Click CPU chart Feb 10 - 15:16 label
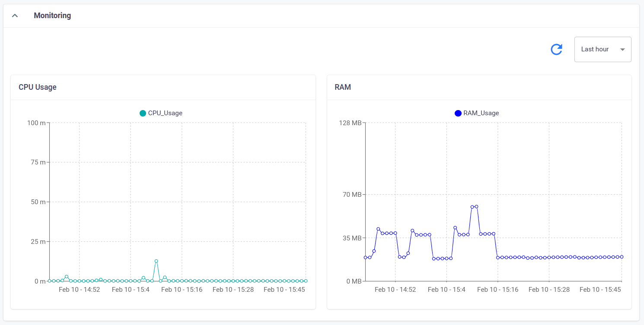 (x=182, y=290)
